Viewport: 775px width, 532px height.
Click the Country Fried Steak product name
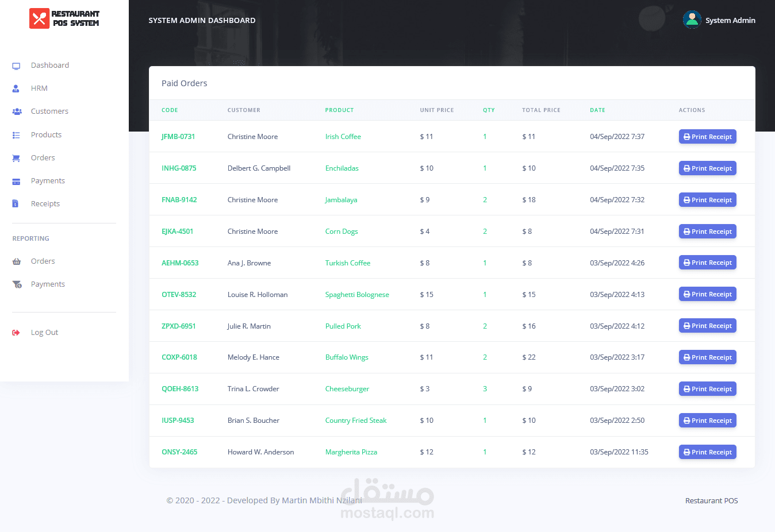click(x=356, y=421)
